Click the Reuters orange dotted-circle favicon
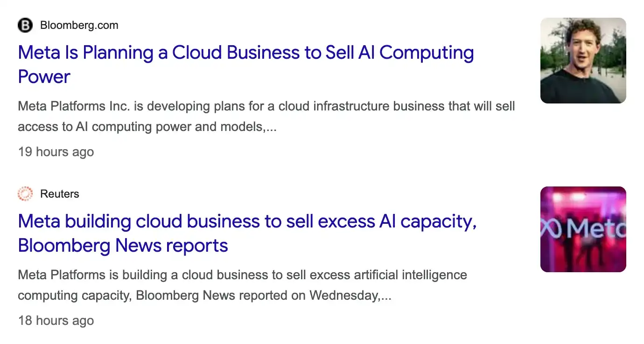This screenshot has height=344, width=644. [x=25, y=194]
